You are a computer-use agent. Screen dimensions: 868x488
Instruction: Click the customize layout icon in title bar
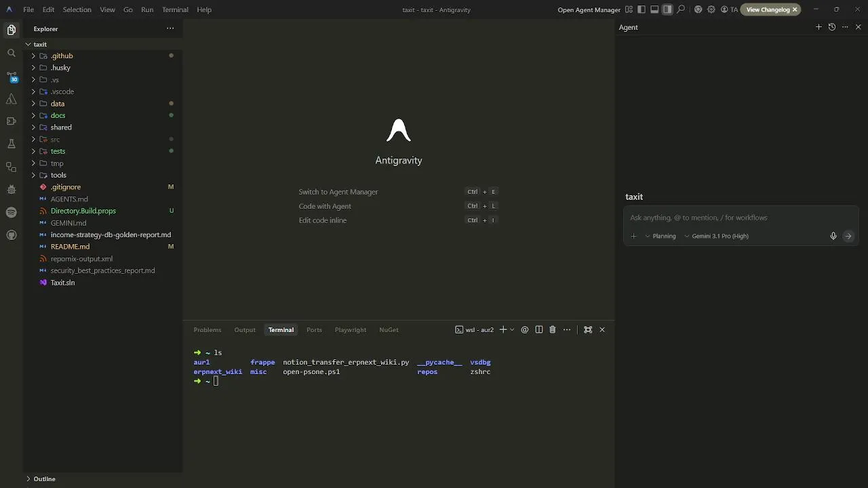point(629,9)
